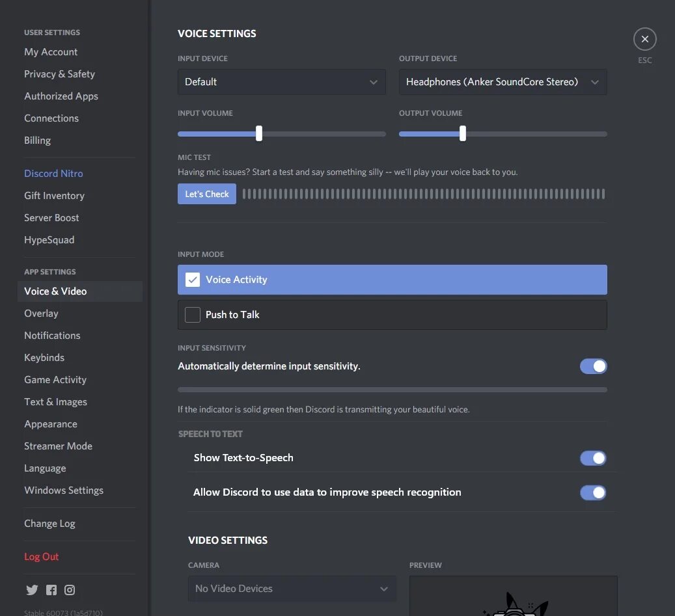This screenshot has height=616, width=675.
Task: Adjust the Input Volume slider handle
Action: pyautogui.click(x=258, y=133)
